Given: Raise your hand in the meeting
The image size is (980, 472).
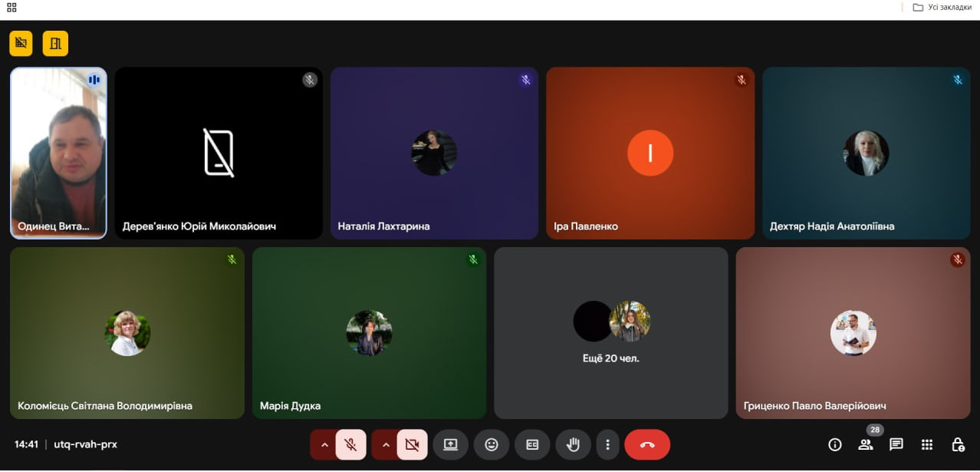Looking at the screenshot, I should [x=572, y=444].
